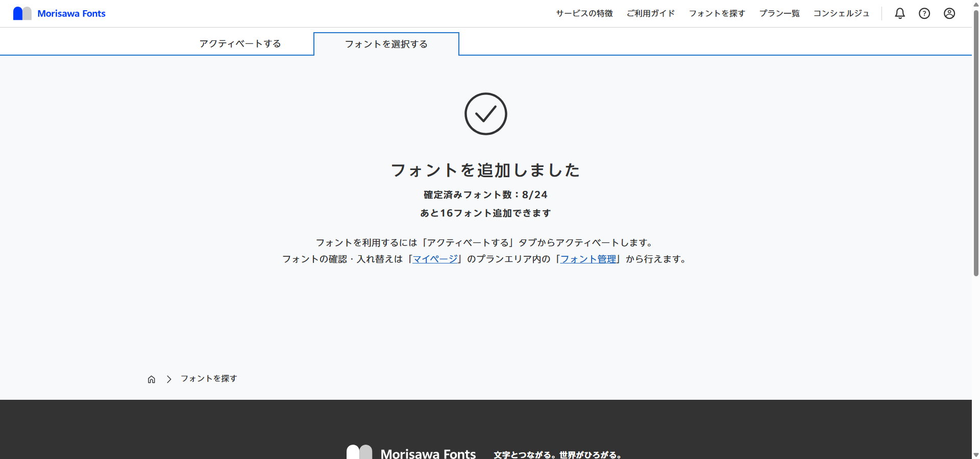Viewport: 980px width, 459px height.
Task: Open ご利用ガイド in the top menu
Action: (x=651, y=13)
